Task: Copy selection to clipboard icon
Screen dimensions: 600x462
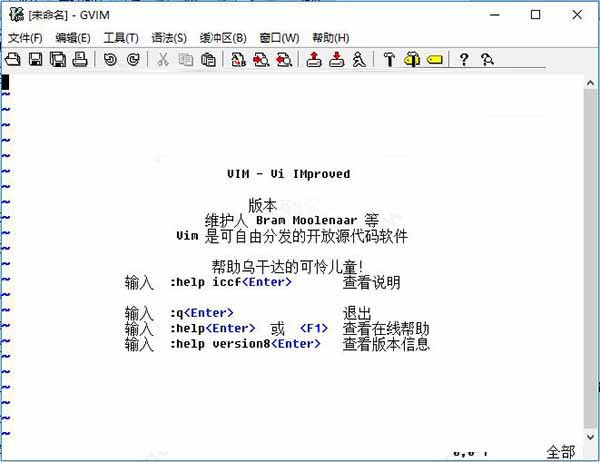Action: click(186, 60)
